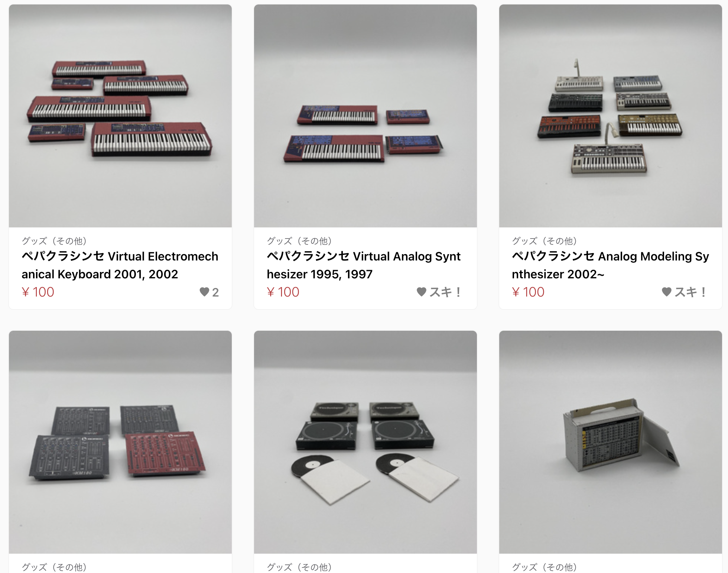728x573 pixels.
Task: Open ペパクラシンセ Analog Modeling Synthesizer 2002~ link
Action: (610, 265)
